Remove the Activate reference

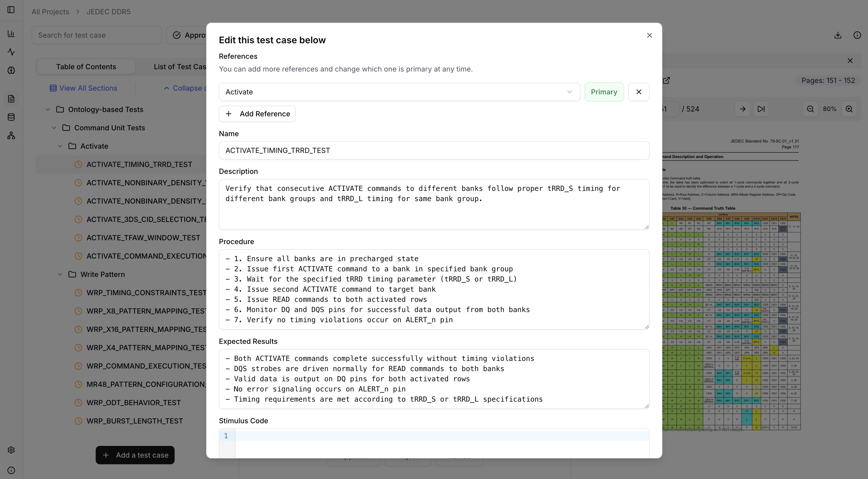(x=639, y=92)
